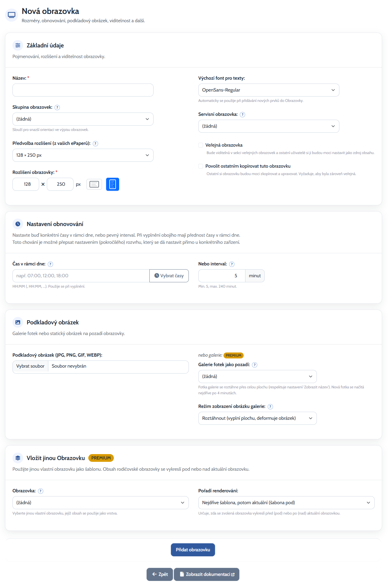Click the Vybrat časy button

click(169, 276)
